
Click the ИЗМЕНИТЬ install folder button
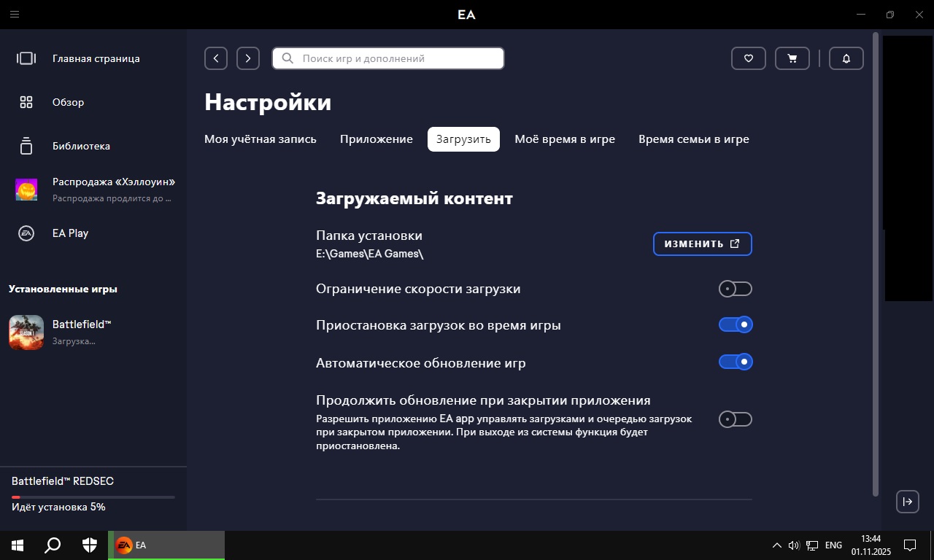coord(703,244)
